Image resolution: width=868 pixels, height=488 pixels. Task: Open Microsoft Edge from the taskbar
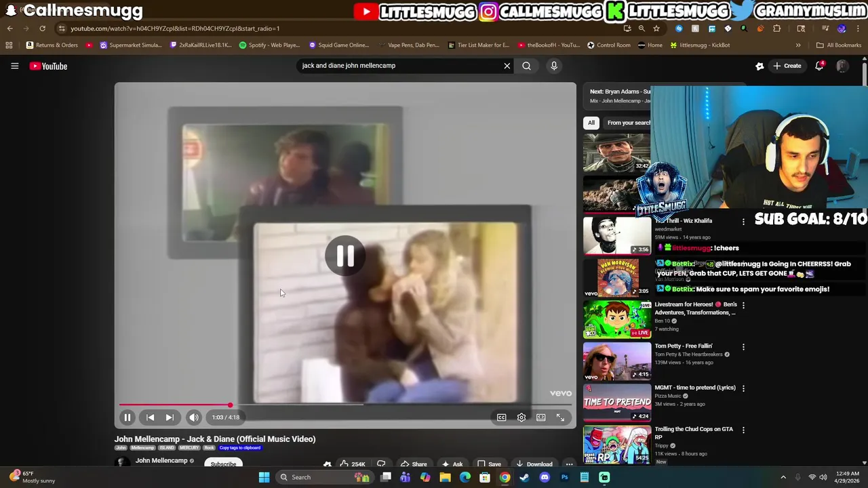[x=465, y=477]
